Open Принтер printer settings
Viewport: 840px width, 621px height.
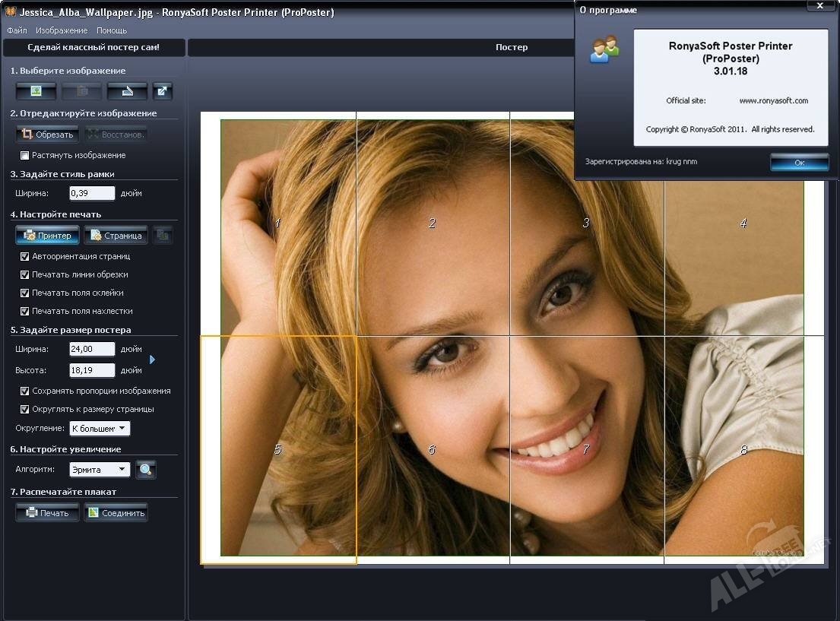(x=47, y=236)
